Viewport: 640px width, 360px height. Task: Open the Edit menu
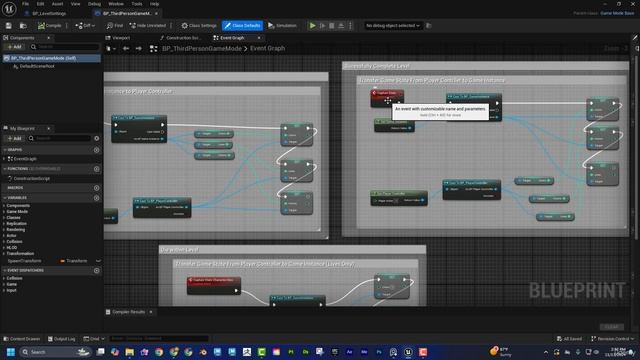(40, 4)
